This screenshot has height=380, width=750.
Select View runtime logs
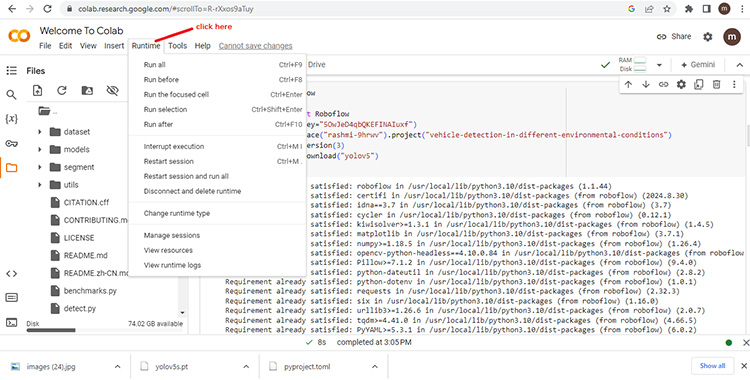[x=218, y=265]
